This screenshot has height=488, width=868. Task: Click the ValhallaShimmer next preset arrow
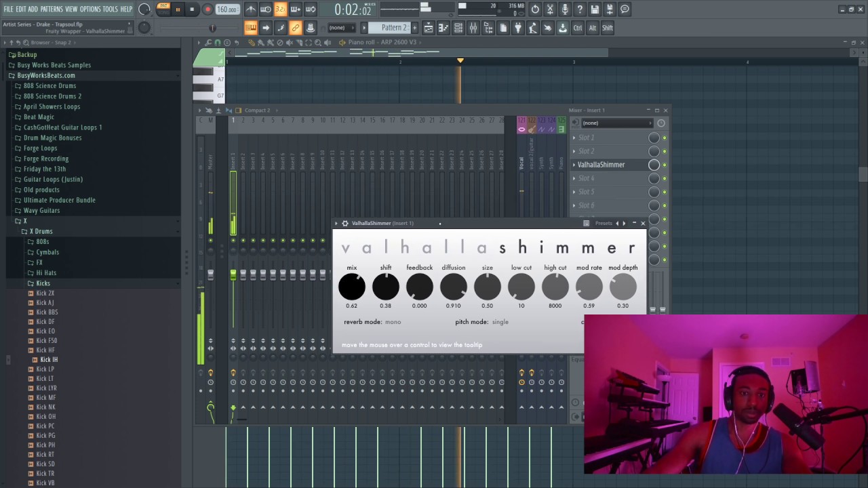tap(624, 223)
